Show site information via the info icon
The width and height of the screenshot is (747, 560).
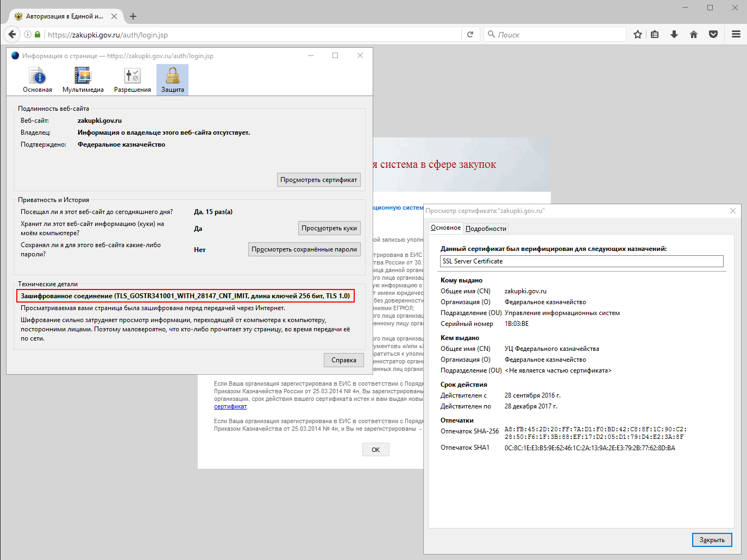(x=28, y=34)
